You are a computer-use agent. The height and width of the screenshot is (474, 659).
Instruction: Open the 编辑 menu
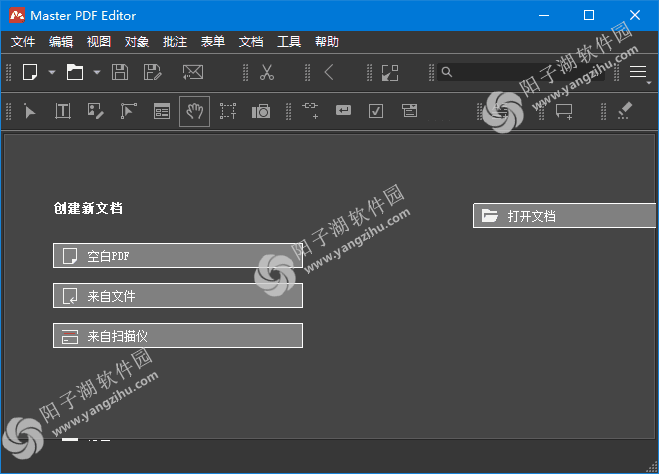point(61,42)
